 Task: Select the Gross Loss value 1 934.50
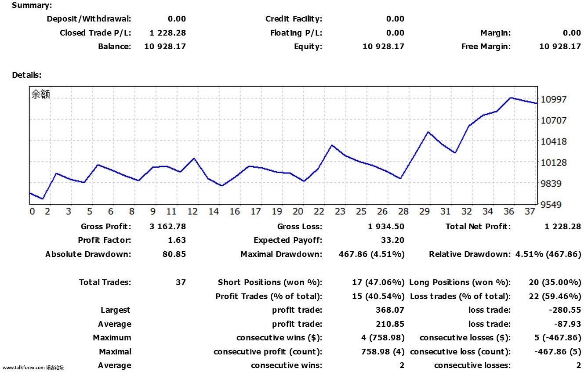click(x=386, y=227)
